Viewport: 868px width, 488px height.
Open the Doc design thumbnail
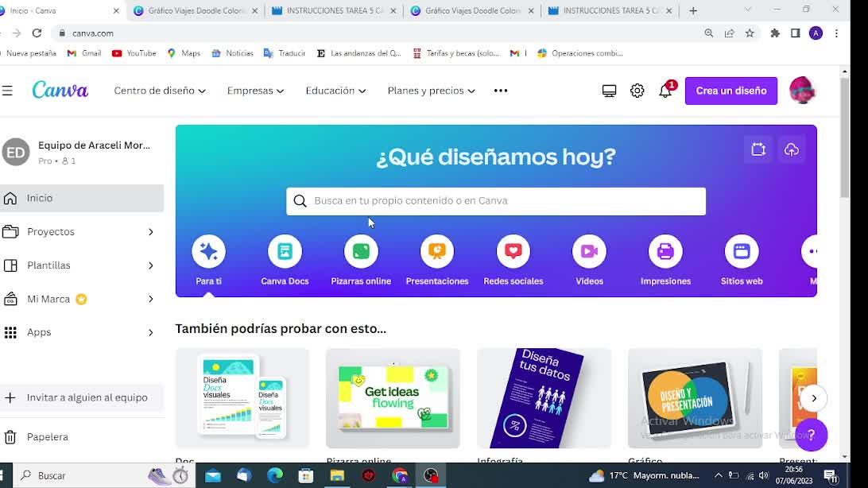[242, 398]
